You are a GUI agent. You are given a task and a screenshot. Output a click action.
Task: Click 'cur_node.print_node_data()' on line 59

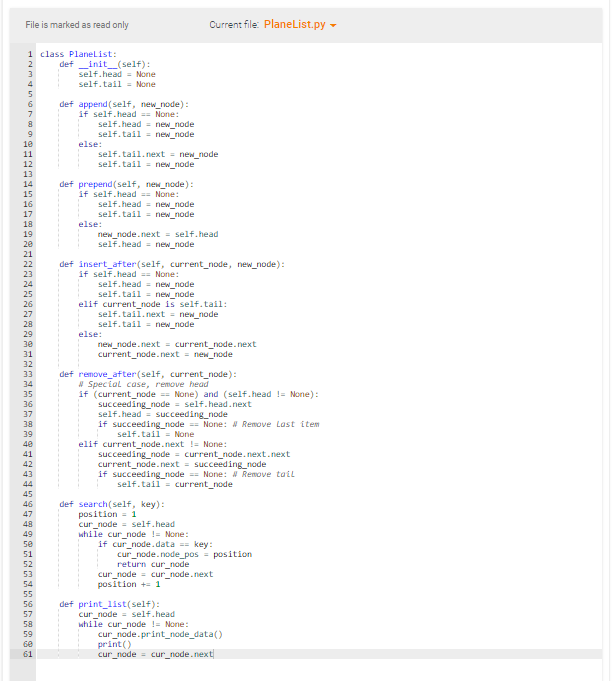(x=160, y=633)
